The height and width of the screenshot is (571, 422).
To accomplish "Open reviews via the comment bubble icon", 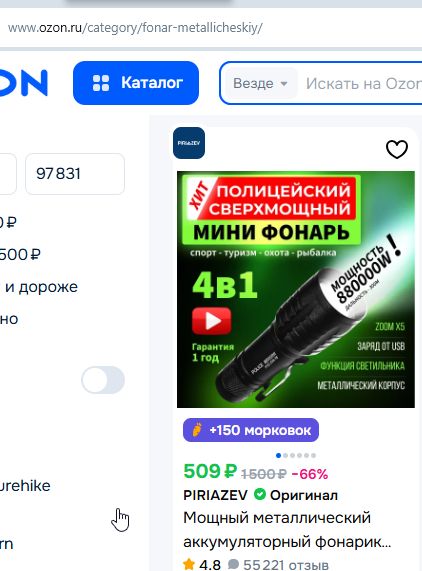I will pyautogui.click(x=233, y=564).
